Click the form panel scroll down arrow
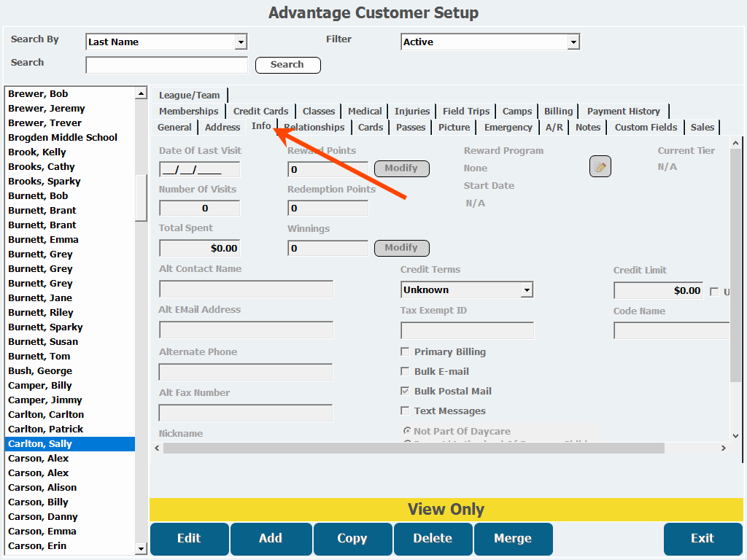 [735, 436]
